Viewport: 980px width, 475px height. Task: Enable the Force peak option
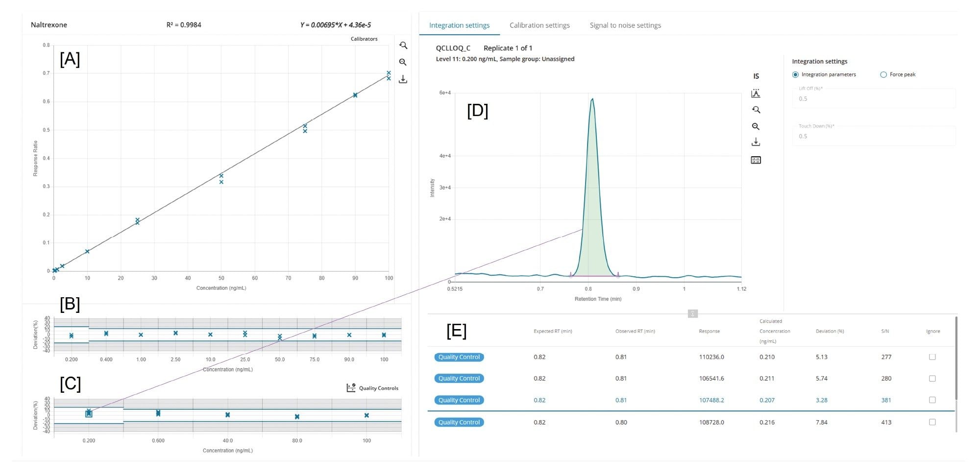884,74
